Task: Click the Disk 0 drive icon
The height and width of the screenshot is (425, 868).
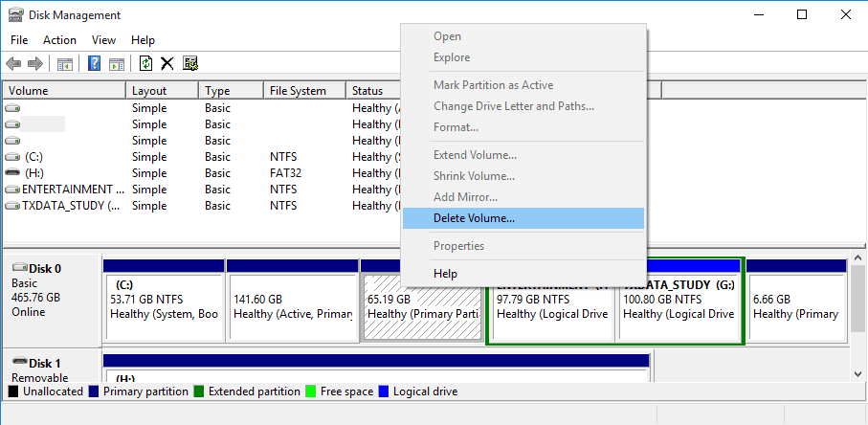Action: (20, 267)
